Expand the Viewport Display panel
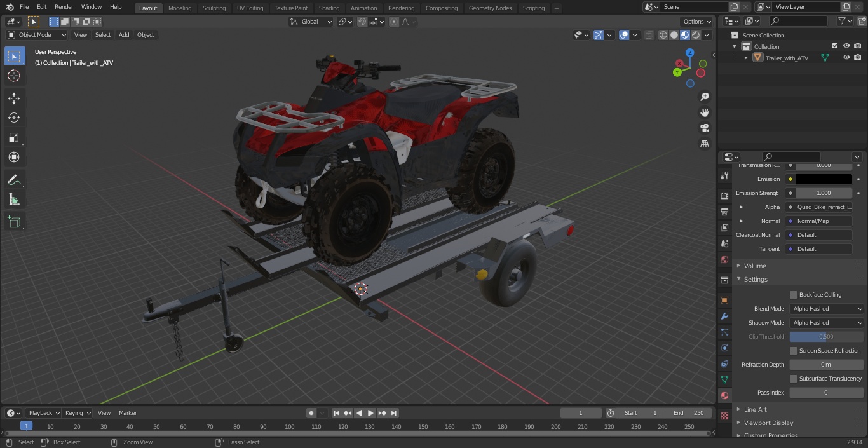Screen dimensions: 868x448 coord(768,423)
